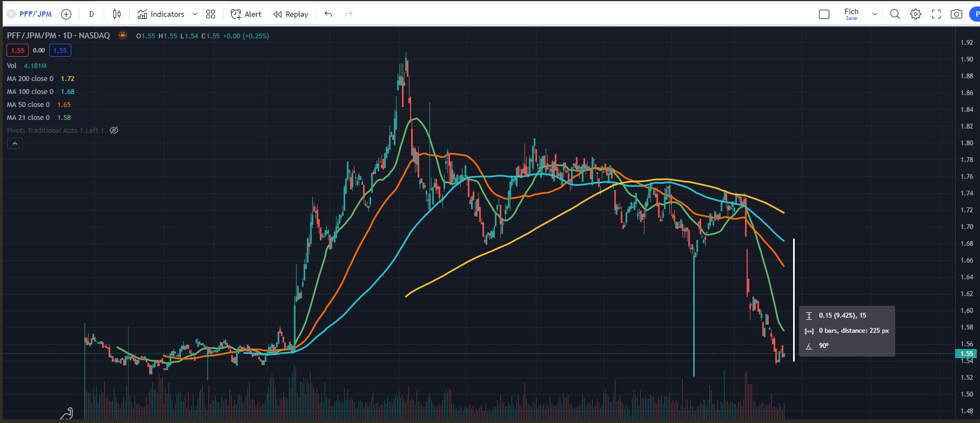
Task: Redo the last chart action
Action: pyautogui.click(x=348, y=14)
